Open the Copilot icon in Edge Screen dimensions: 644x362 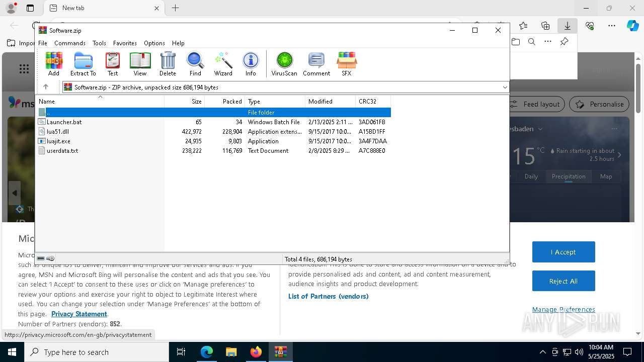click(x=632, y=26)
